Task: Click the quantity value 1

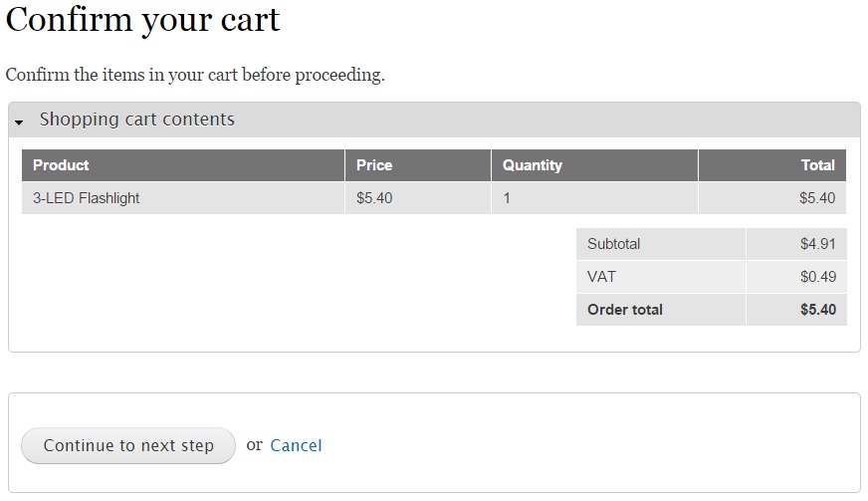Action: [507, 198]
